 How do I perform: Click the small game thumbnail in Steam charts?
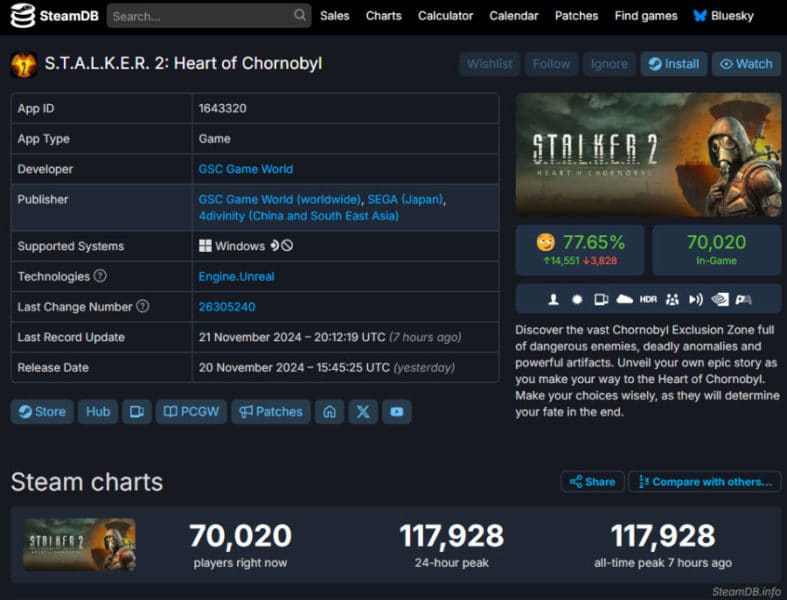[79, 545]
